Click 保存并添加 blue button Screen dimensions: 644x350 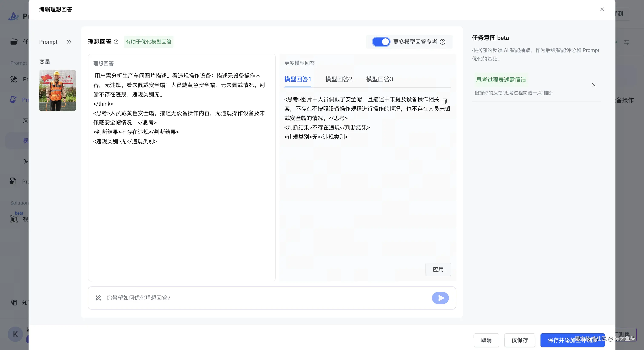coord(572,340)
